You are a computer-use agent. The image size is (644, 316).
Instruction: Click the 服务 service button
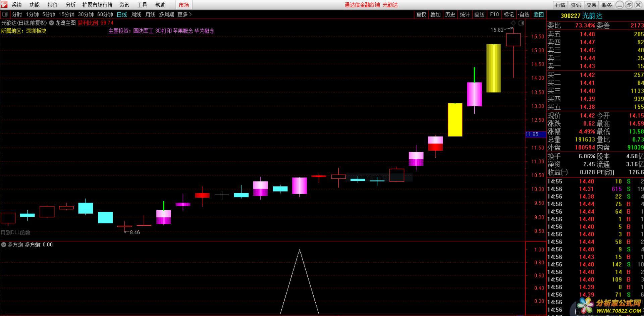[x=606, y=5]
